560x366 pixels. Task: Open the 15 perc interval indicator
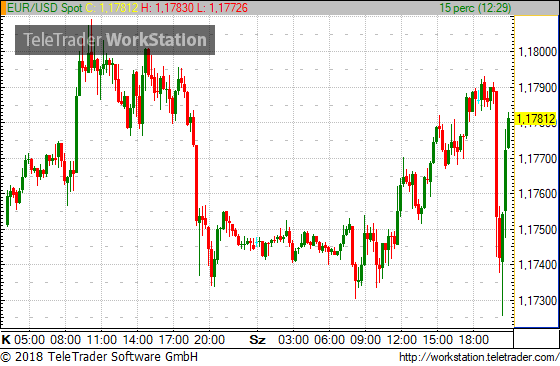pyautogui.click(x=475, y=8)
